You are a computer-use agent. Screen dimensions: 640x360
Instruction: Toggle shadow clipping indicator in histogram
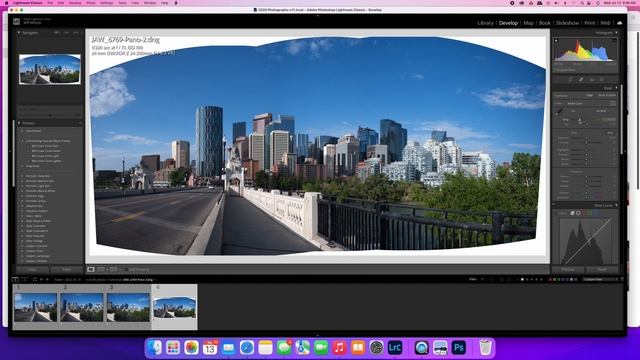[x=556, y=40]
